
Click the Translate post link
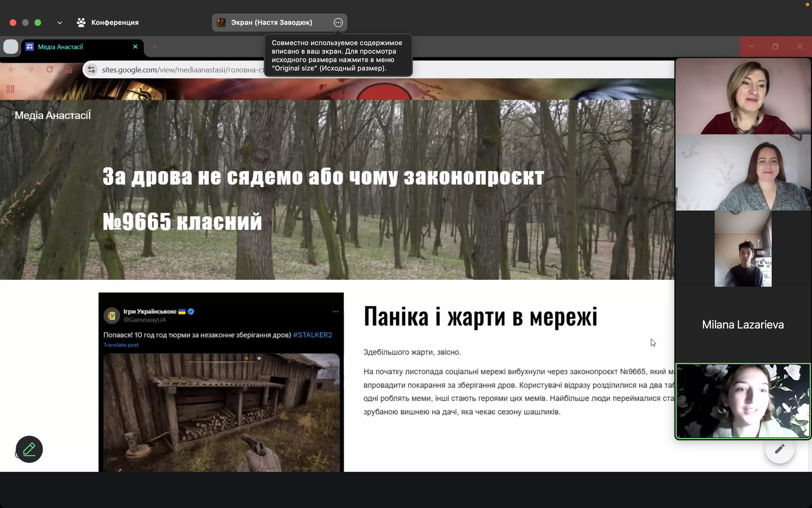pos(121,345)
